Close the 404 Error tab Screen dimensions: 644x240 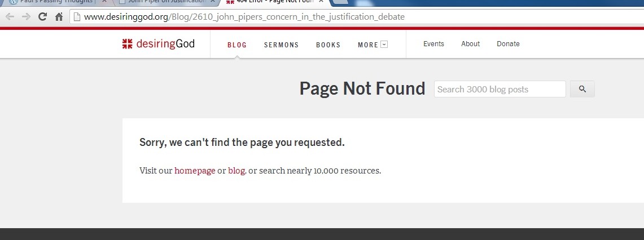tap(321, 2)
